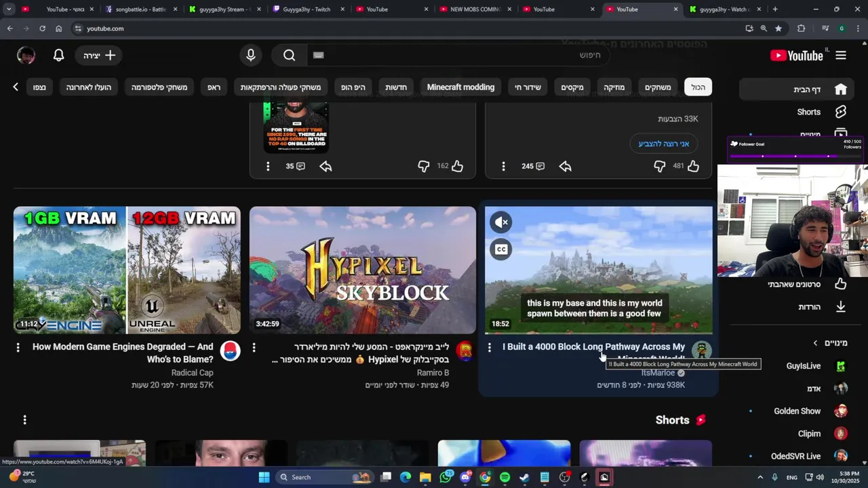Image resolution: width=868 pixels, height=488 pixels.
Task: Open the Hypixel Skyblock video thumbnail
Action: (363, 270)
